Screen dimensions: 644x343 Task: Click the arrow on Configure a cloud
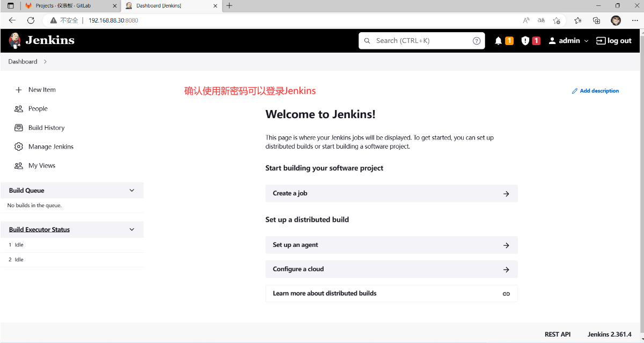(x=506, y=269)
